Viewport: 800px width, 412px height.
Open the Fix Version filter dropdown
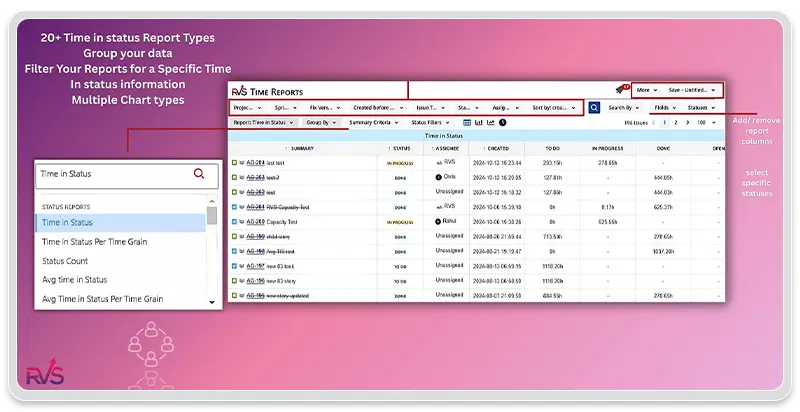(x=325, y=108)
